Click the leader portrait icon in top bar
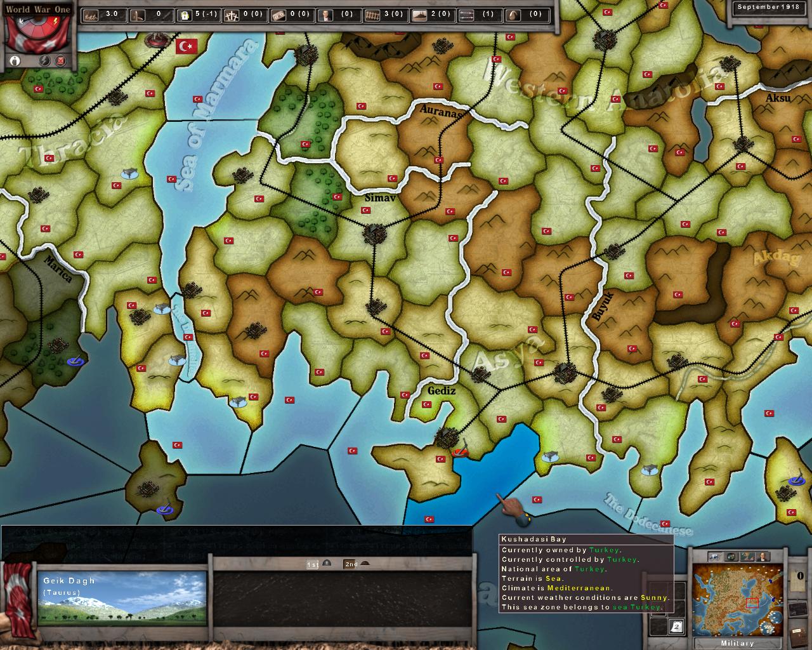 (325, 15)
